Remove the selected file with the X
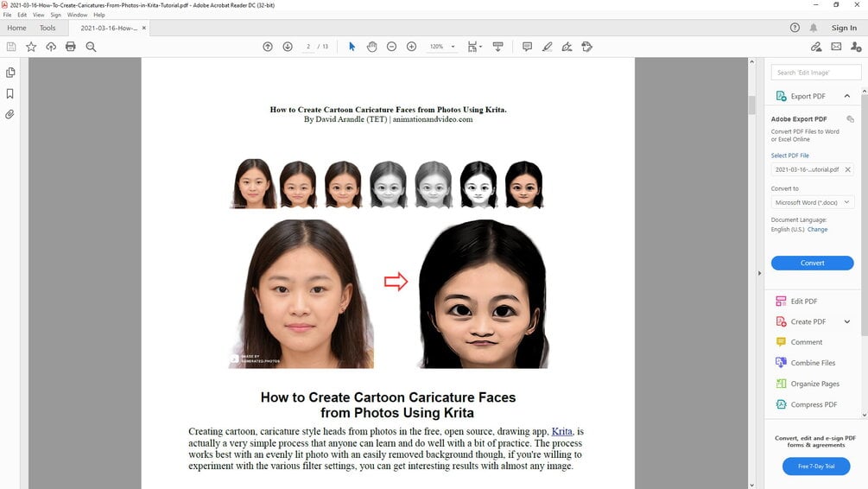The image size is (868, 489). click(847, 169)
